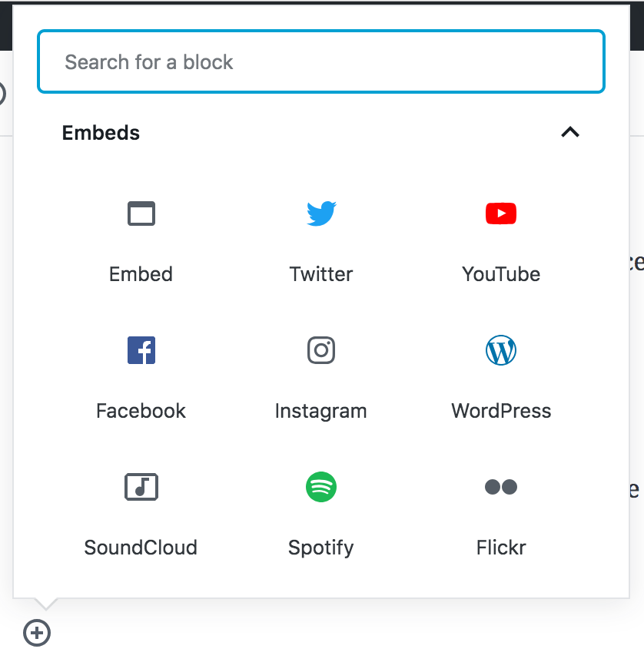Choose the green Spotify icon
Image resolution: width=644 pixels, height=662 pixels.
[x=321, y=487]
